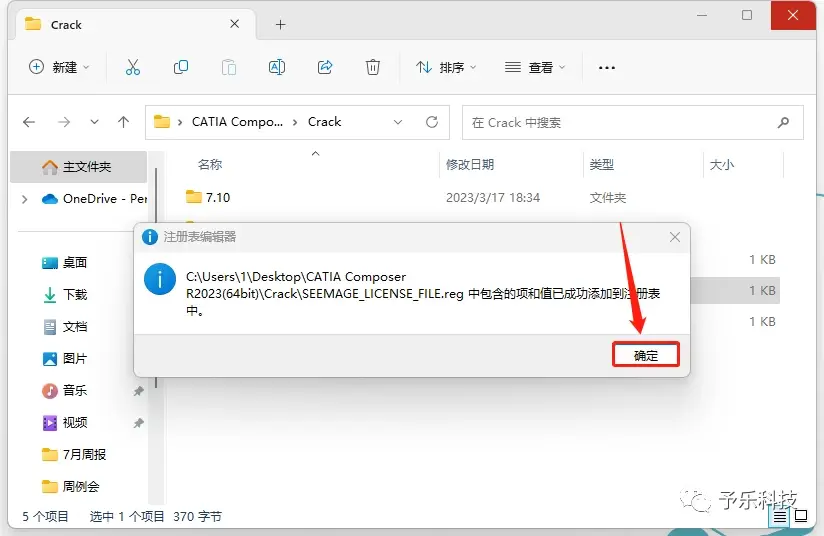This screenshot has height=536, width=824.
Task: Open 音乐 in the sidebar
Action: [64, 390]
